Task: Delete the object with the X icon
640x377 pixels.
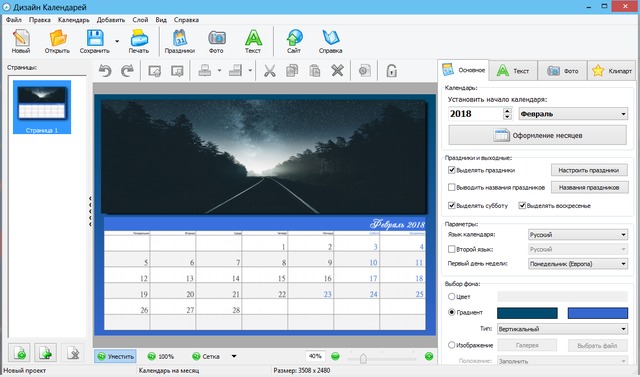Action: [337, 71]
